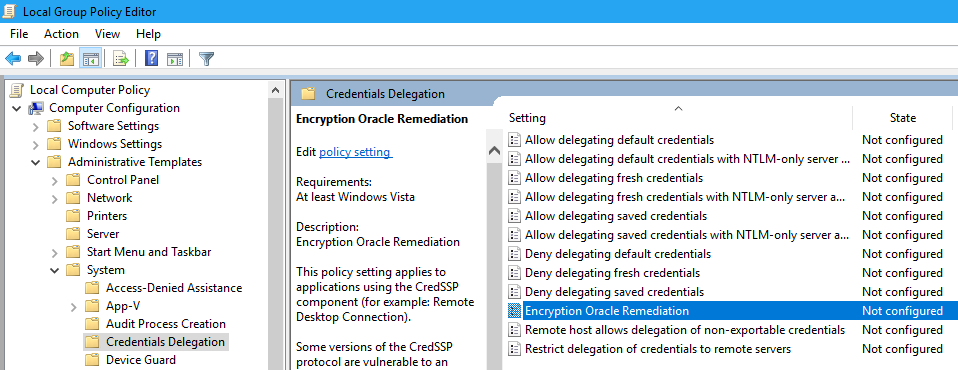Select Deny delegating saved credentials policy

[x=614, y=292]
